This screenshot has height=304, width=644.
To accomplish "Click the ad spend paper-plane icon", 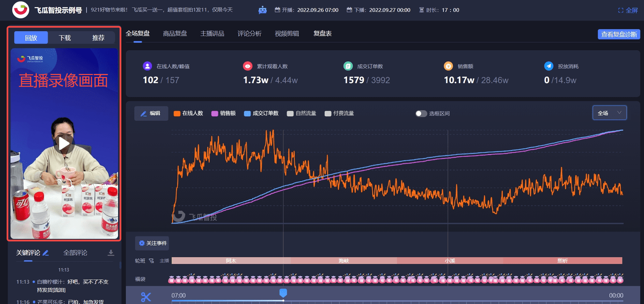I will (549, 66).
